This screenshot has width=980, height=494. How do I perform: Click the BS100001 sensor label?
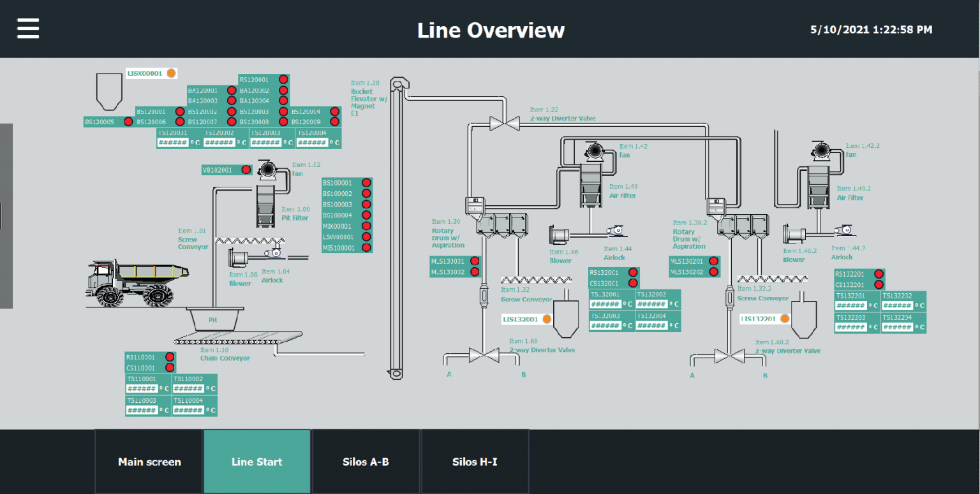click(338, 183)
